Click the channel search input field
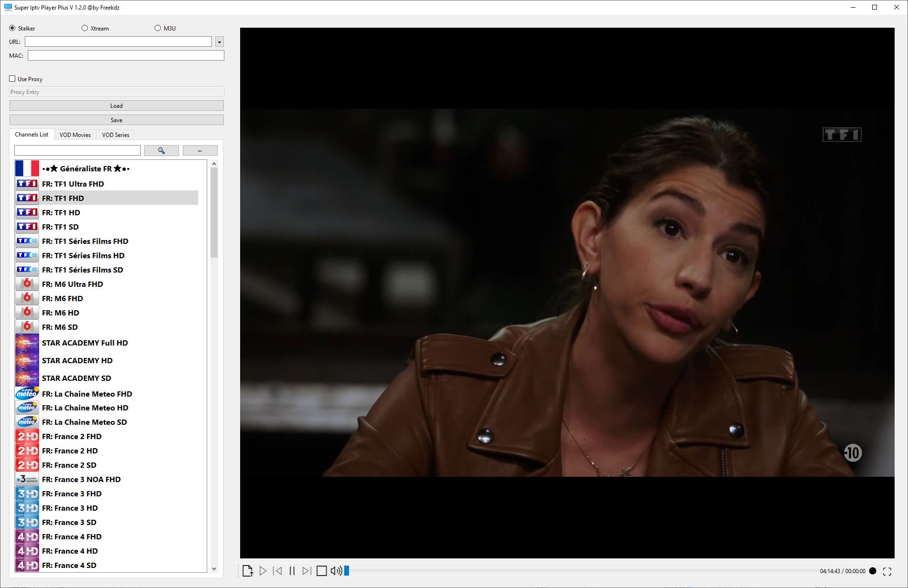 point(77,150)
